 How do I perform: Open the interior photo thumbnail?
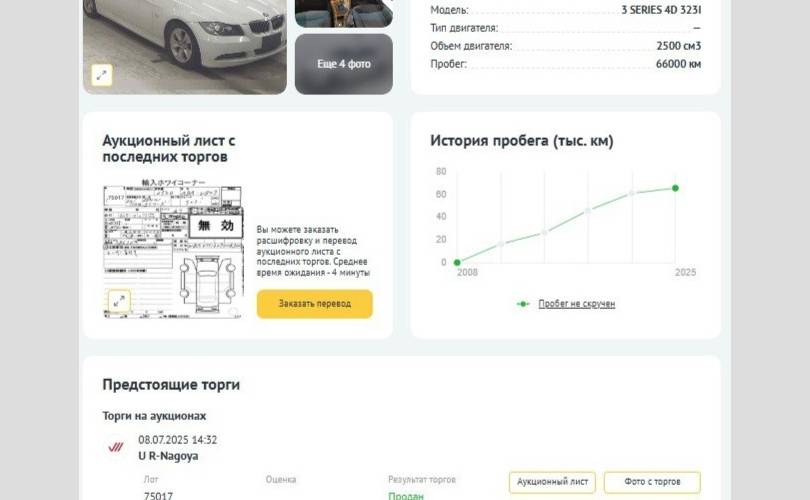(x=344, y=13)
